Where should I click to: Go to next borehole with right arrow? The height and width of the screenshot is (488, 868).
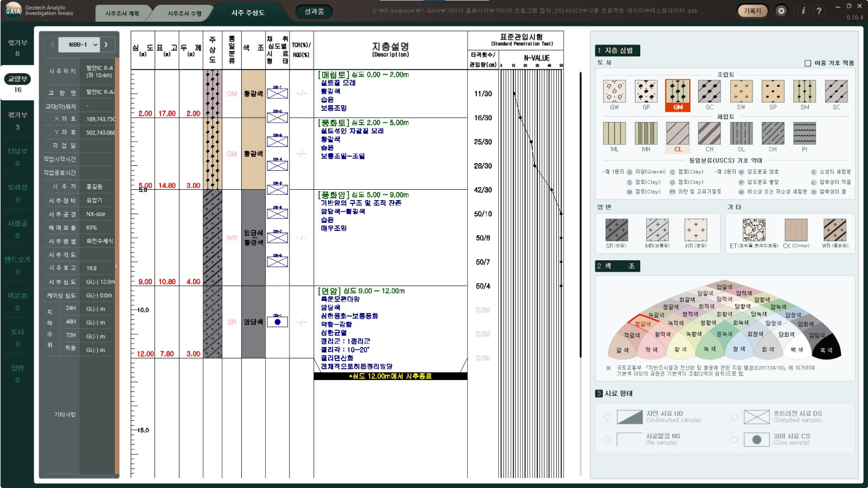pyautogui.click(x=106, y=44)
